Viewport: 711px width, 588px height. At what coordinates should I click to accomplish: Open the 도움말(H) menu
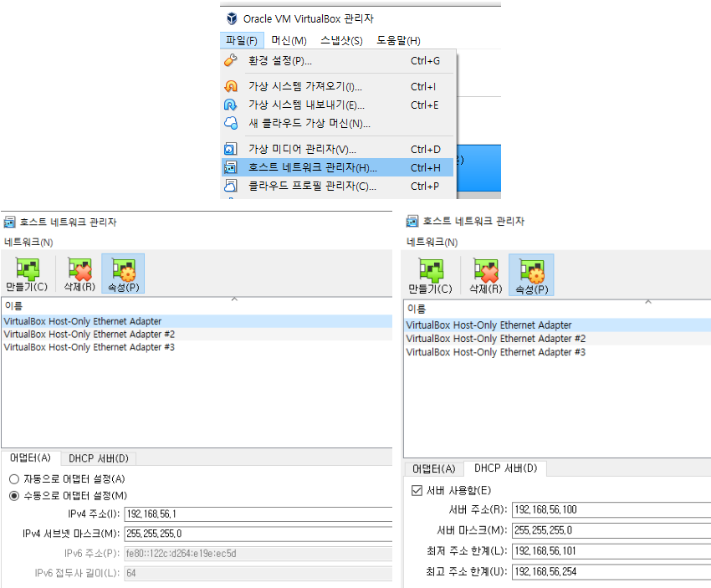[398, 41]
